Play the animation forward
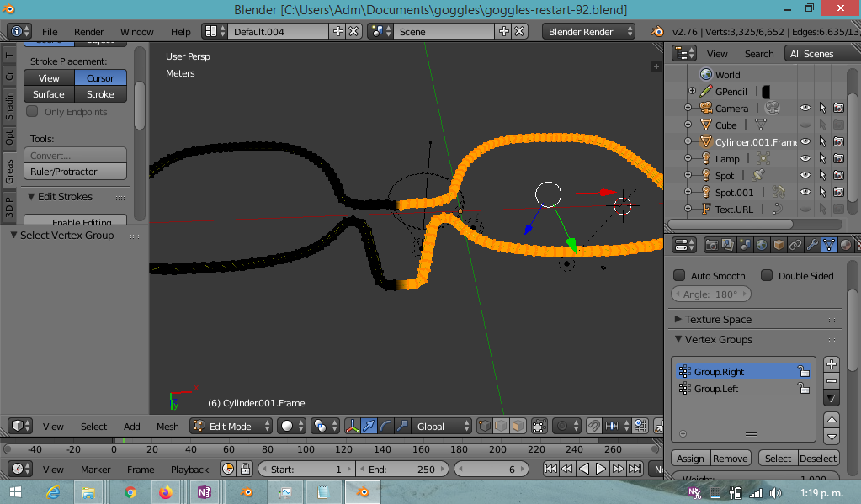Image resolution: width=861 pixels, height=504 pixels. pyautogui.click(x=601, y=469)
